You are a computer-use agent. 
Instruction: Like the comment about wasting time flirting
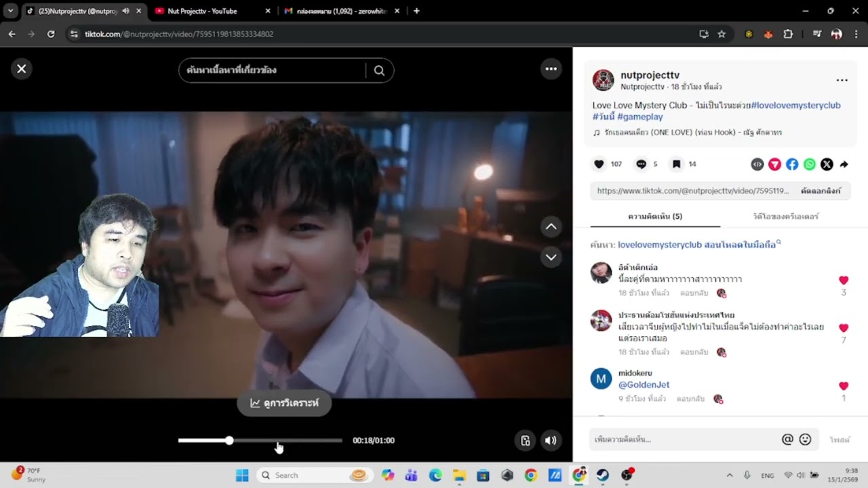pyautogui.click(x=844, y=328)
